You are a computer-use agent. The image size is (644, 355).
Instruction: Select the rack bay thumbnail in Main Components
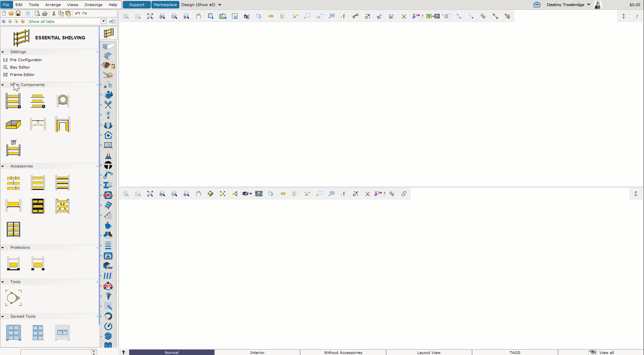13,101
